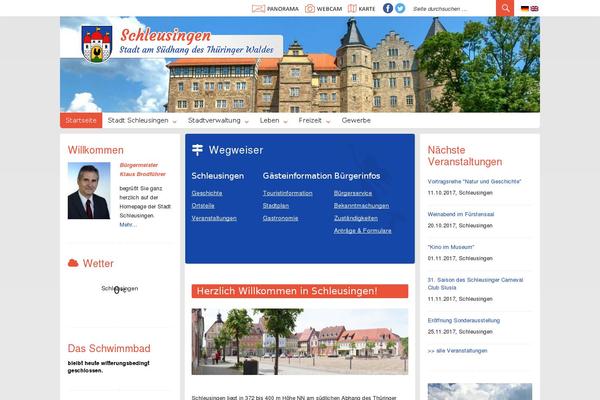Image resolution: width=600 pixels, height=400 pixels.
Task: Click the market square panorama photo
Action: [x=300, y=341]
